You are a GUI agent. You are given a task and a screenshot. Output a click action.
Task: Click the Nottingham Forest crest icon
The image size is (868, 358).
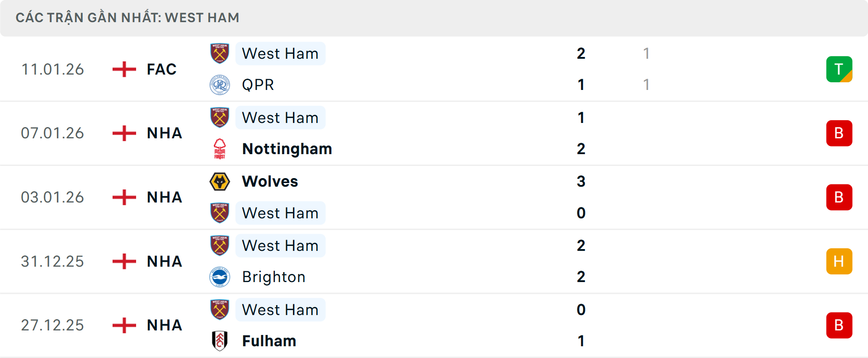(220, 149)
